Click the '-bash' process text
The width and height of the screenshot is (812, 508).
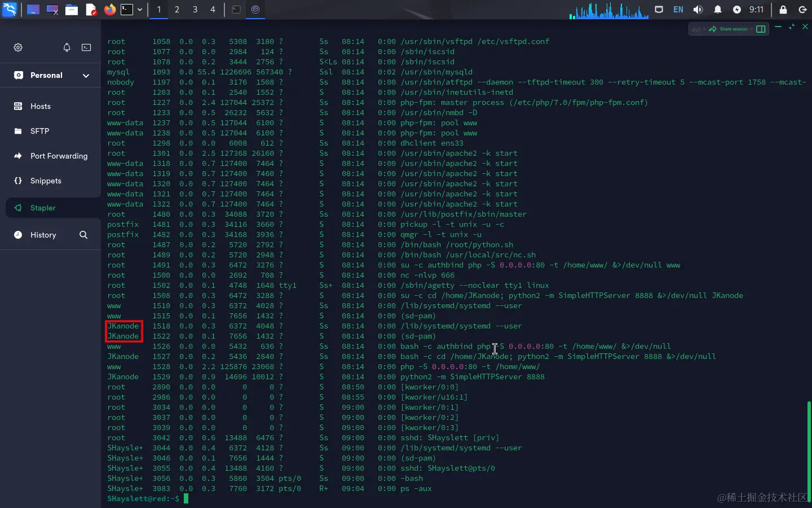(x=412, y=479)
